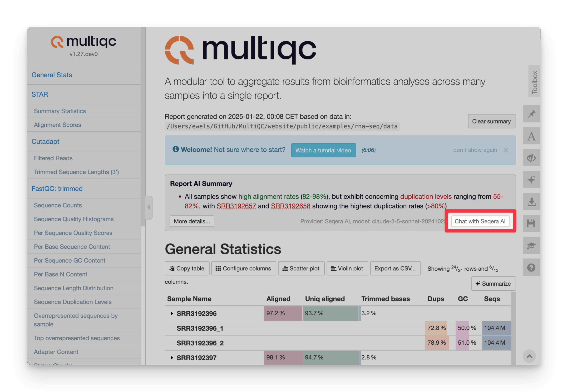Click the rename samples 'A' icon
The width and height of the screenshot is (568, 392).
[531, 136]
